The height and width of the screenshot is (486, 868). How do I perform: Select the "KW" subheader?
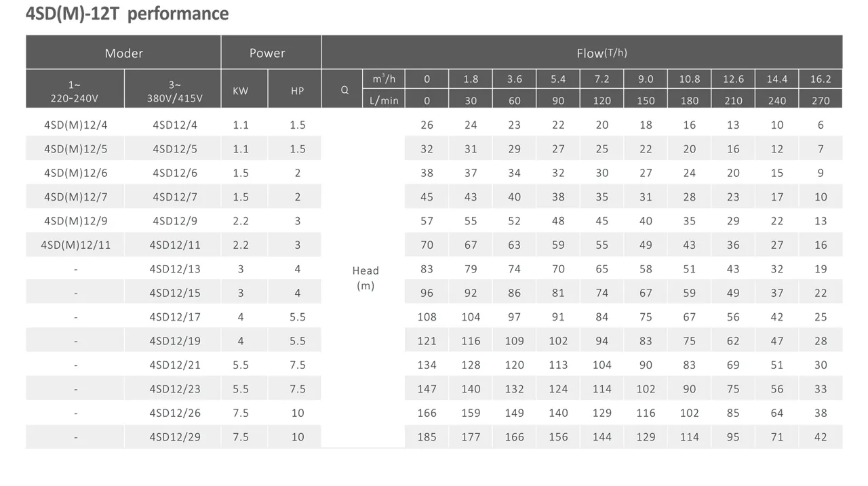241,91
